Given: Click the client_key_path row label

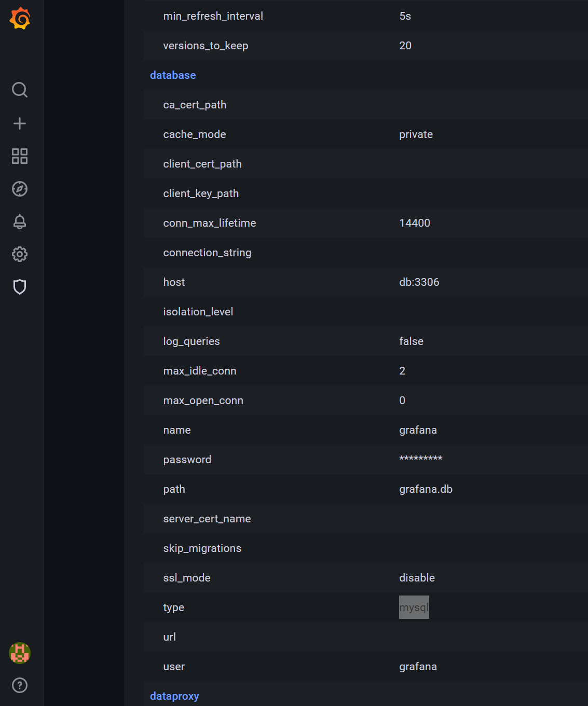Looking at the screenshot, I should click(x=201, y=193).
